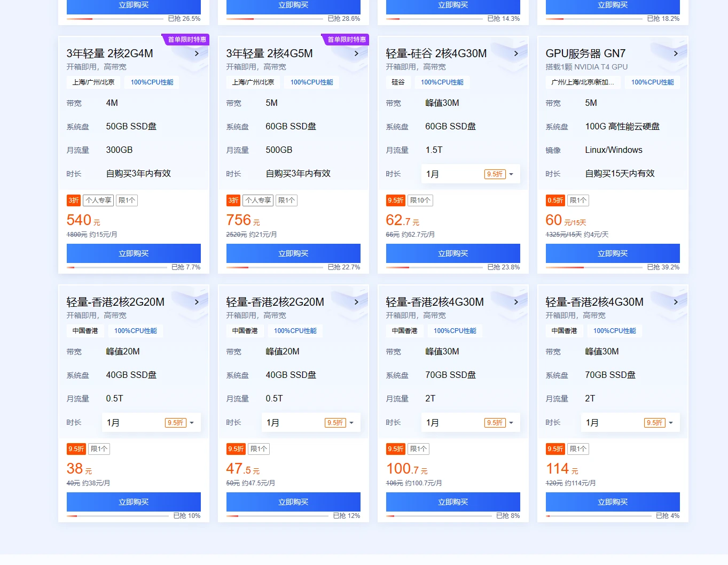Click chevron on 轻量-香港2核4G30M card priced 114元
This screenshot has height=565, width=728.
676,302
